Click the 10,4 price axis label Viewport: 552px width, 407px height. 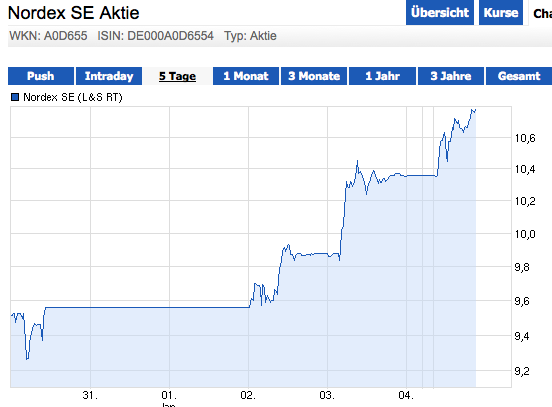(x=525, y=169)
